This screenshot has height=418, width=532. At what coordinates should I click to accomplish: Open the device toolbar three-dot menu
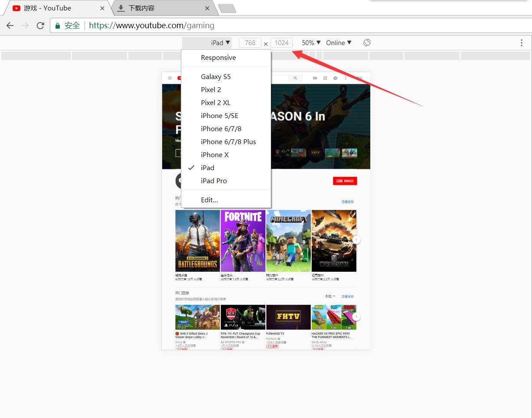tap(521, 43)
